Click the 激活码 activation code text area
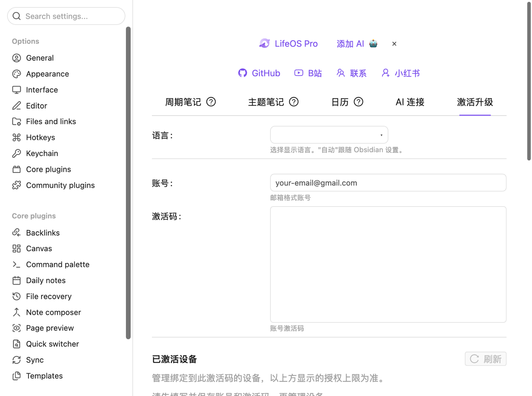This screenshot has height=396, width=532. (388, 264)
